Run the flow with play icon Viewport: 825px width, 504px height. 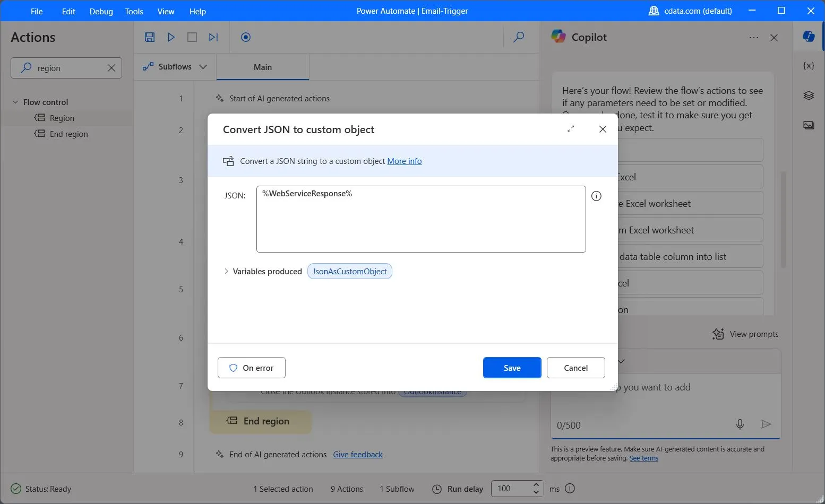click(171, 37)
